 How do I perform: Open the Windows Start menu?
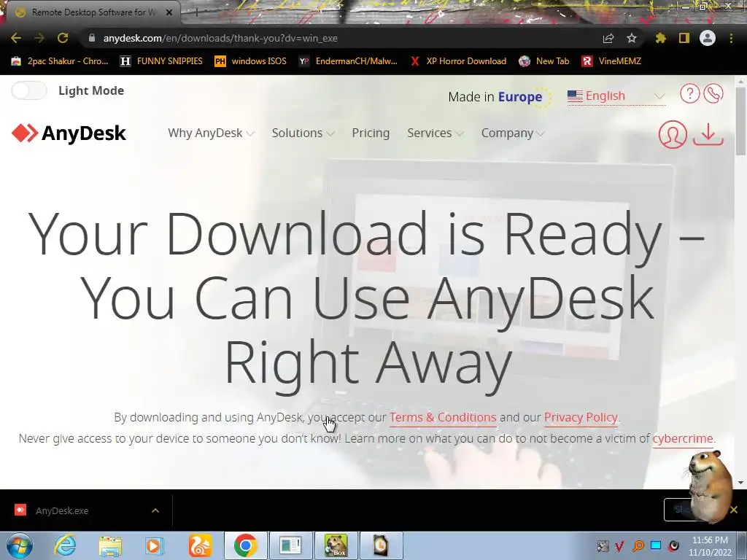tap(19, 545)
